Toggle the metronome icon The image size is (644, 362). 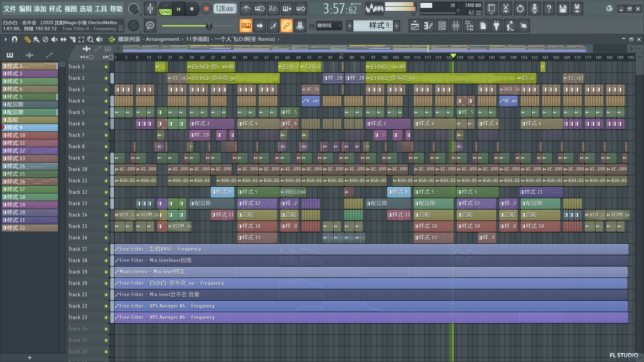(246, 9)
